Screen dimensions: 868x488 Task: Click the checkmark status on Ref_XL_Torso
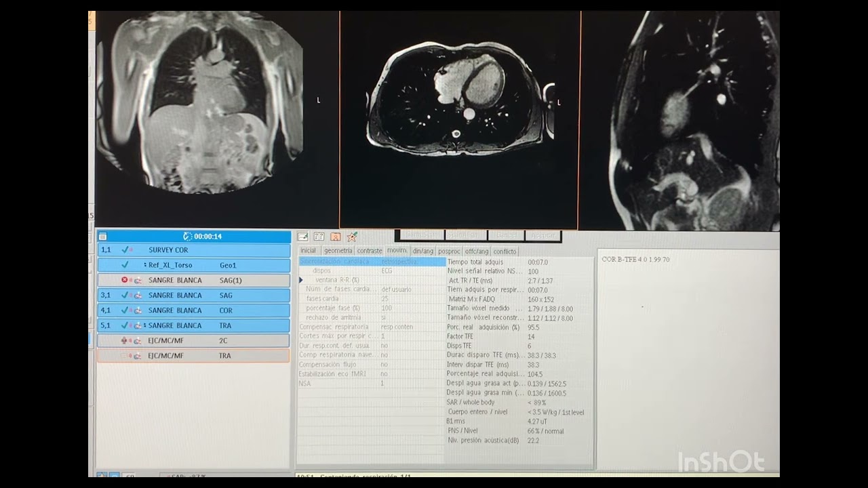[x=124, y=265]
